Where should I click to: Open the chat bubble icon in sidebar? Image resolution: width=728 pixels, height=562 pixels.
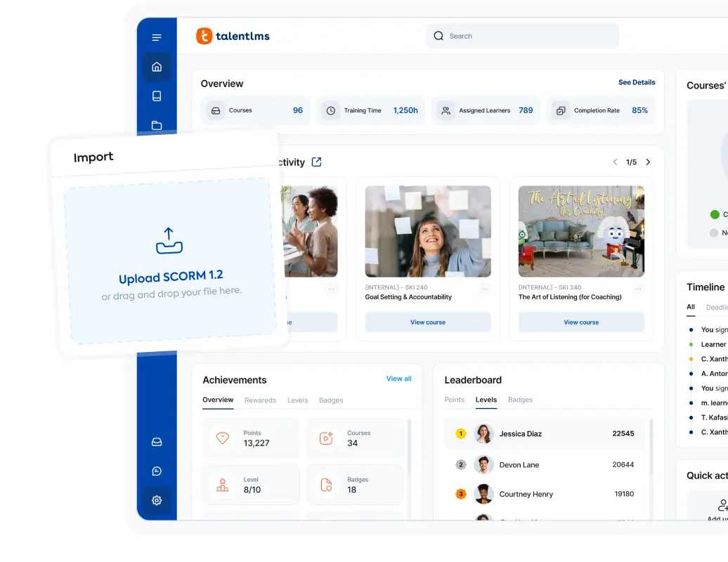(157, 471)
